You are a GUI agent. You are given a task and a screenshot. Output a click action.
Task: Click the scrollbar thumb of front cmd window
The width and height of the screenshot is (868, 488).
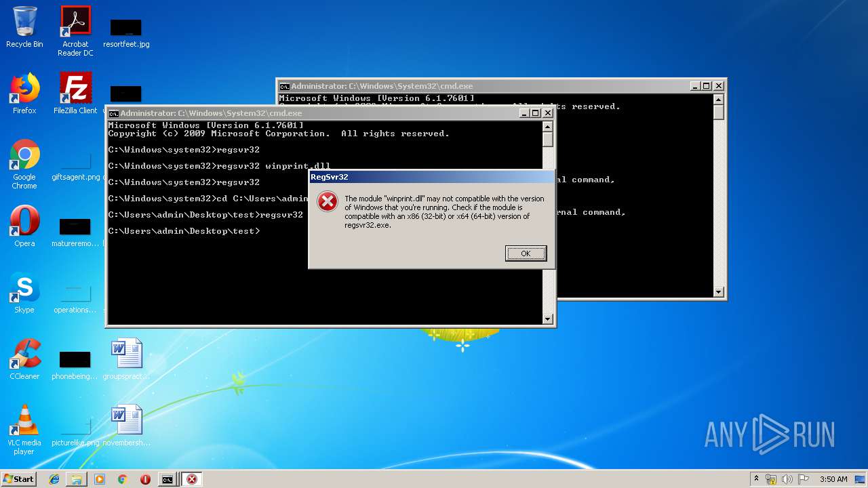[548, 139]
